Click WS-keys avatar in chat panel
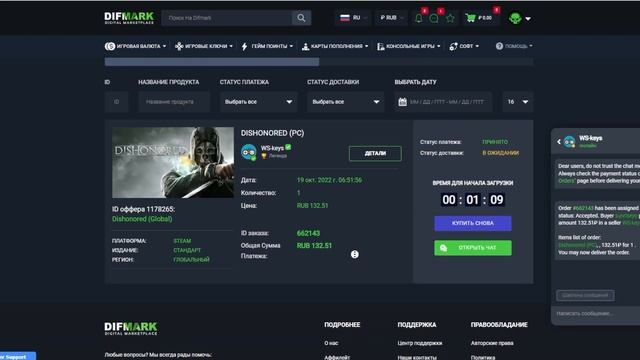This screenshot has height=360, width=640. pyautogui.click(x=569, y=142)
